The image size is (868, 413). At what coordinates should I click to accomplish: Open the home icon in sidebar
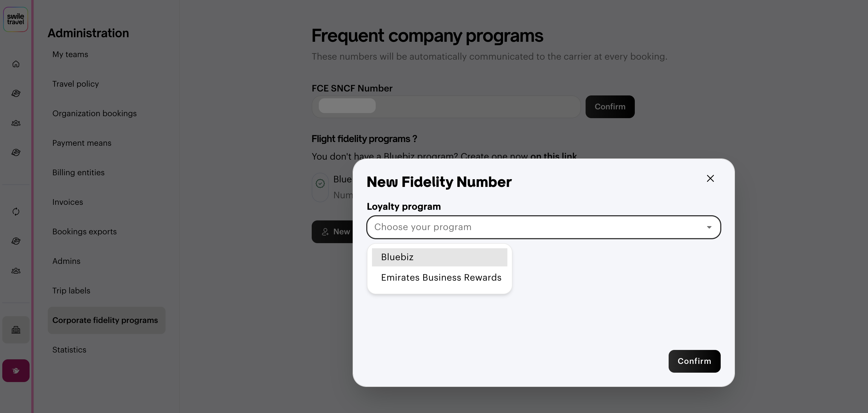[x=16, y=64]
